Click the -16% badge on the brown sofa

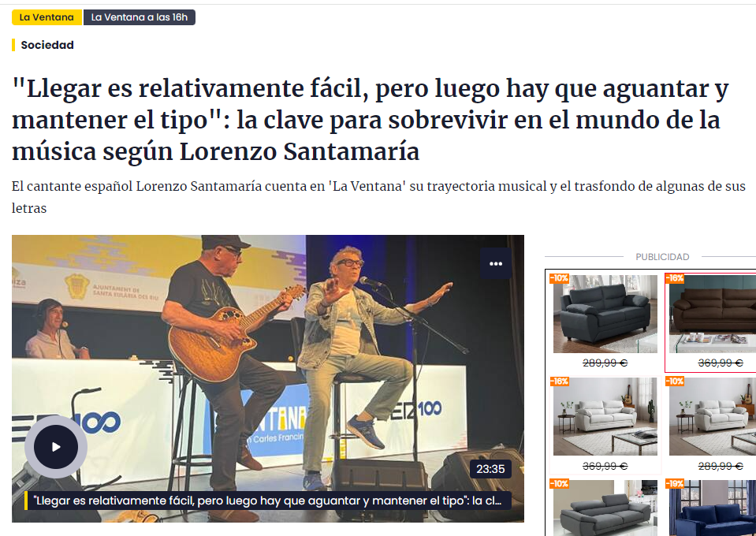(675, 278)
